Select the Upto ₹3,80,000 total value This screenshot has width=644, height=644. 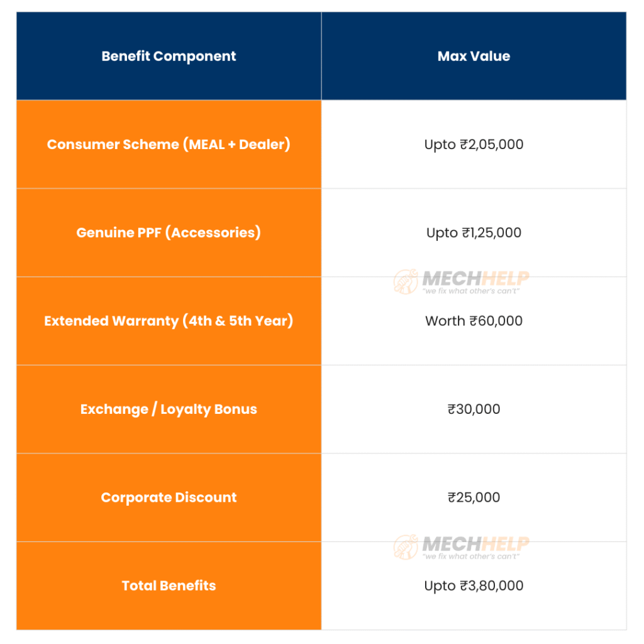click(x=474, y=586)
